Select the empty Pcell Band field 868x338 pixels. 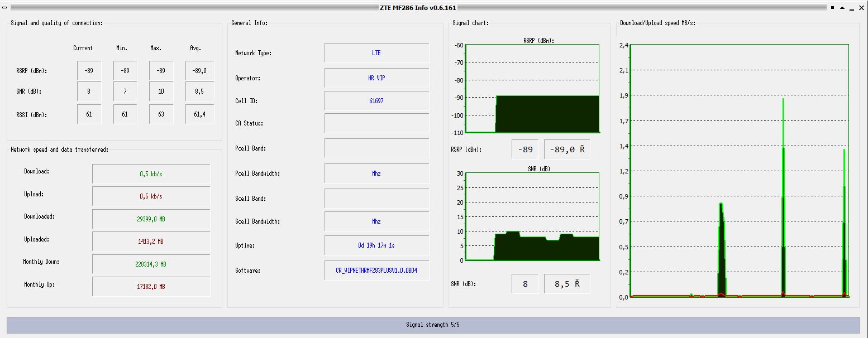[x=376, y=148]
